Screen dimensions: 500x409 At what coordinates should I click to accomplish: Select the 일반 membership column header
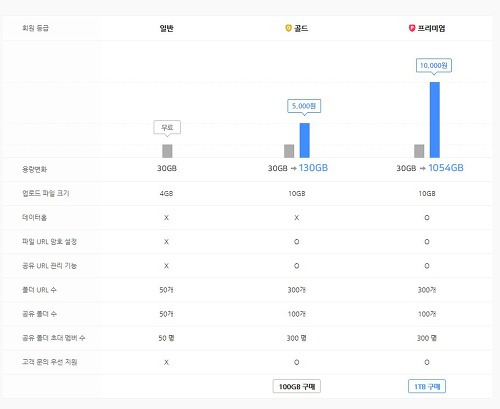[166, 28]
